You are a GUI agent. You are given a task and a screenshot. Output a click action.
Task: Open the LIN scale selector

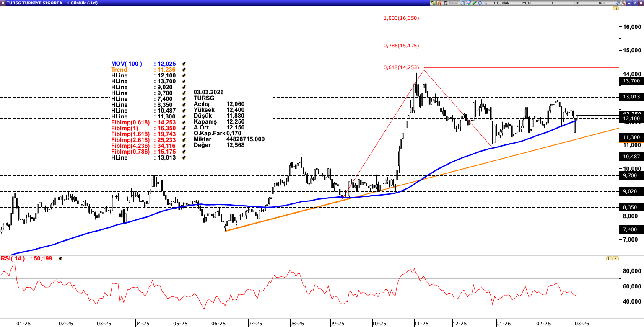(x=577, y=3)
